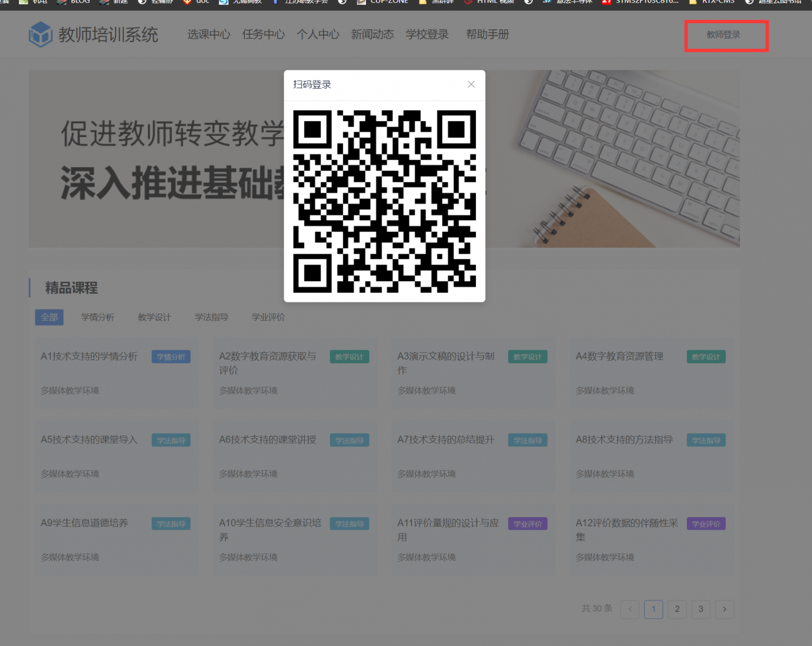Open the 个人中心 menu
The height and width of the screenshot is (646, 812).
pyautogui.click(x=318, y=35)
